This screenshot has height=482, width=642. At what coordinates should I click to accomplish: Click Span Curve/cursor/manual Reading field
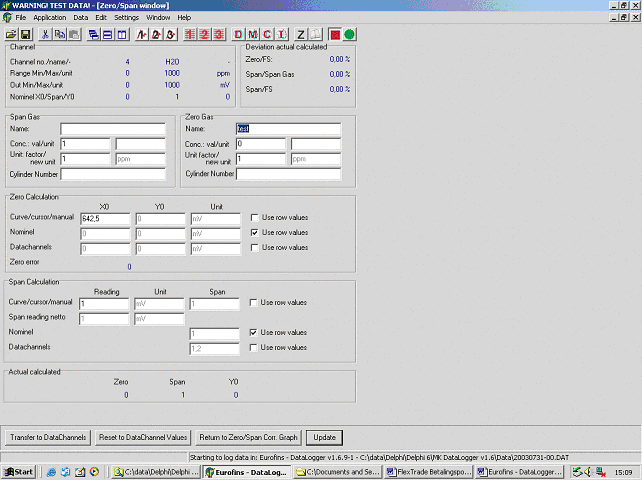coord(104,304)
